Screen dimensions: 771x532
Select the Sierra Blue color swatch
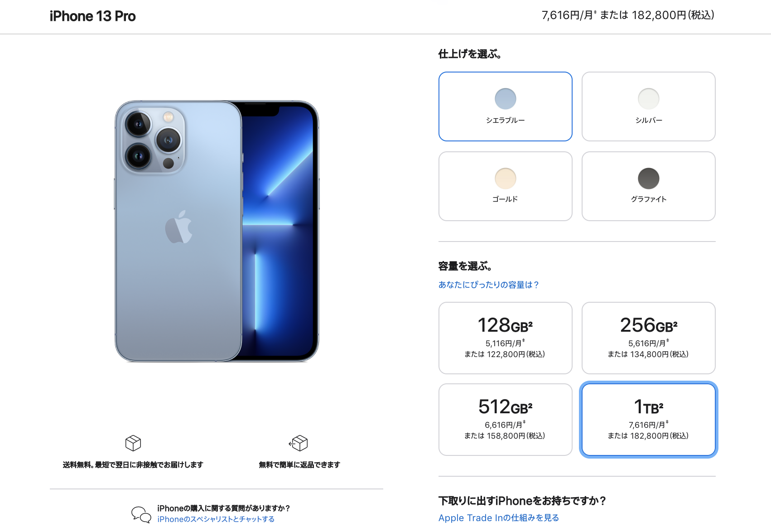pyautogui.click(x=505, y=99)
